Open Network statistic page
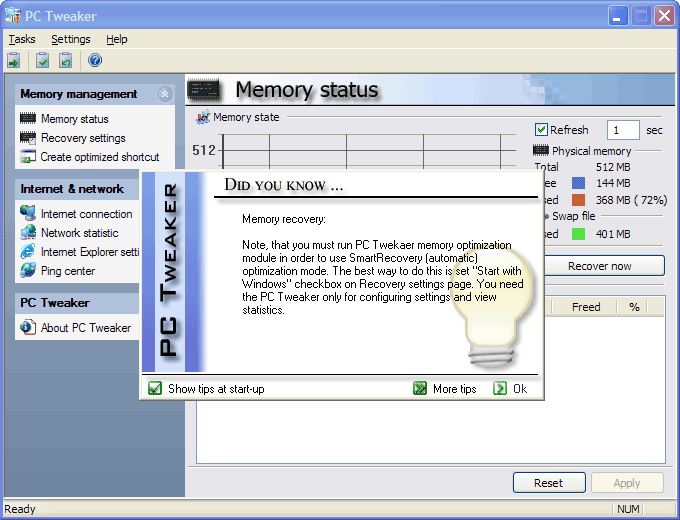Image resolution: width=680 pixels, height=520 pixels. coord(79,233)
